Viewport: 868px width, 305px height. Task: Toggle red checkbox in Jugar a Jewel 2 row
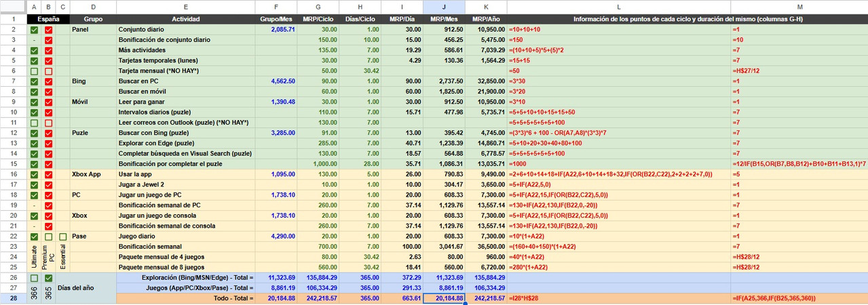click(48, 184)
